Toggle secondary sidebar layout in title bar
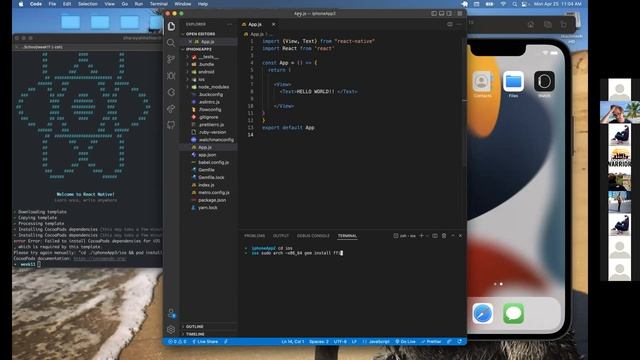The height and width of the screenshot is (360, 640). click(449, 13)
